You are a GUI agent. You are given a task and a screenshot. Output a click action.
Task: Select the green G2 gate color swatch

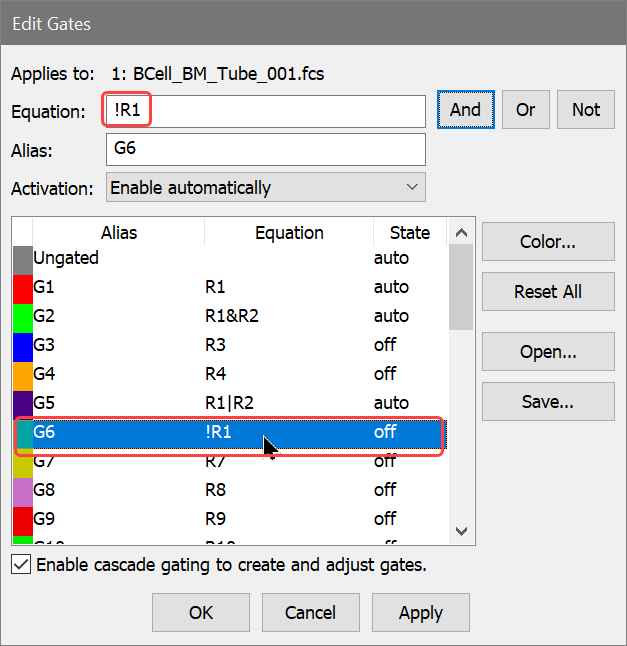tap(22, 317)
